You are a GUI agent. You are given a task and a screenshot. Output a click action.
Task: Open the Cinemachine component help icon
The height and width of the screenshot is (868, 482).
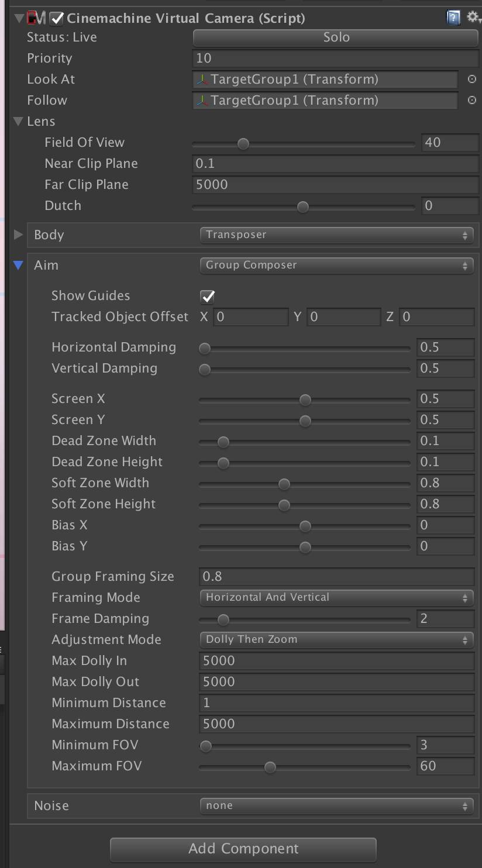[x=453, y=18]
